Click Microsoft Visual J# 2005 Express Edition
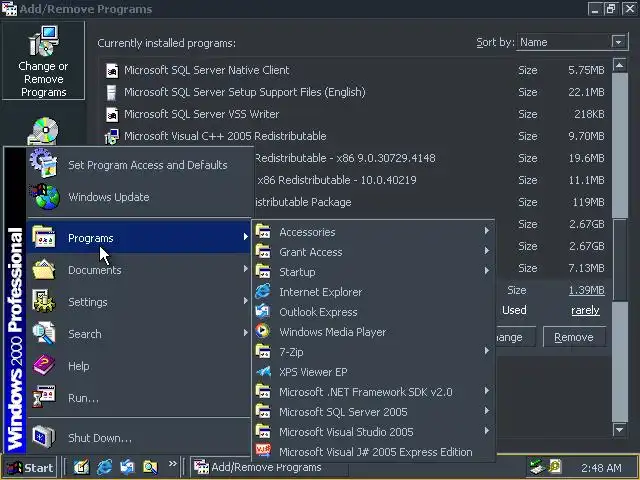This screenshot has width=640, height=480. pos(373,452)
